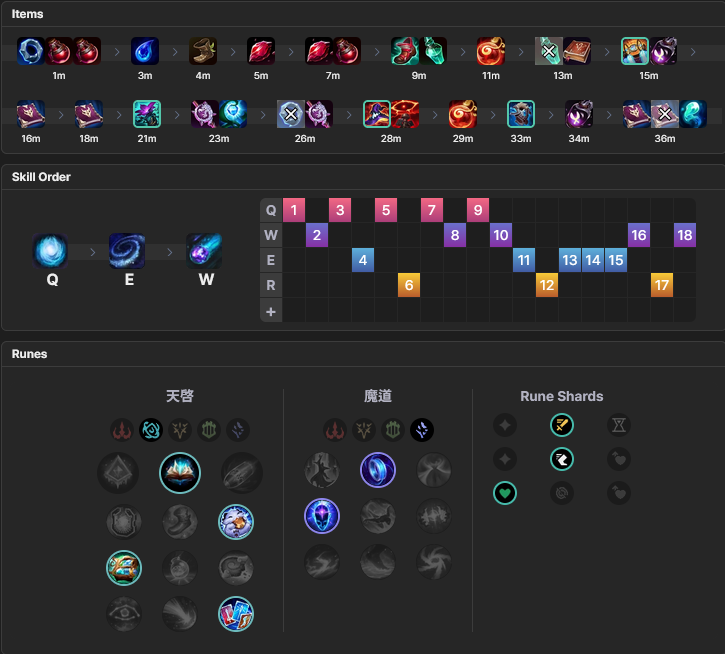Choose the gold Precision tree icon under 魔道

pyautogui.click(x=364, y=430)
